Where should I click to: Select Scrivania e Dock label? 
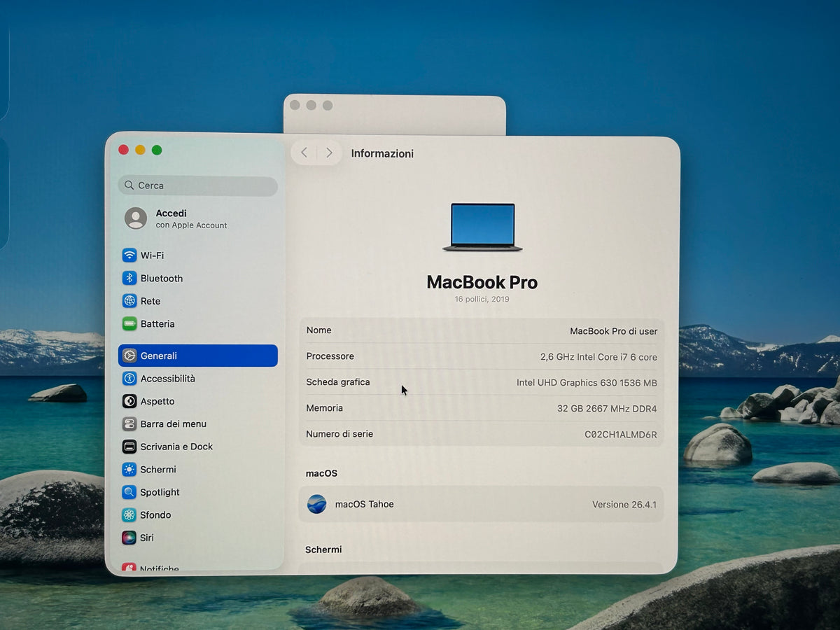(176, 446)
